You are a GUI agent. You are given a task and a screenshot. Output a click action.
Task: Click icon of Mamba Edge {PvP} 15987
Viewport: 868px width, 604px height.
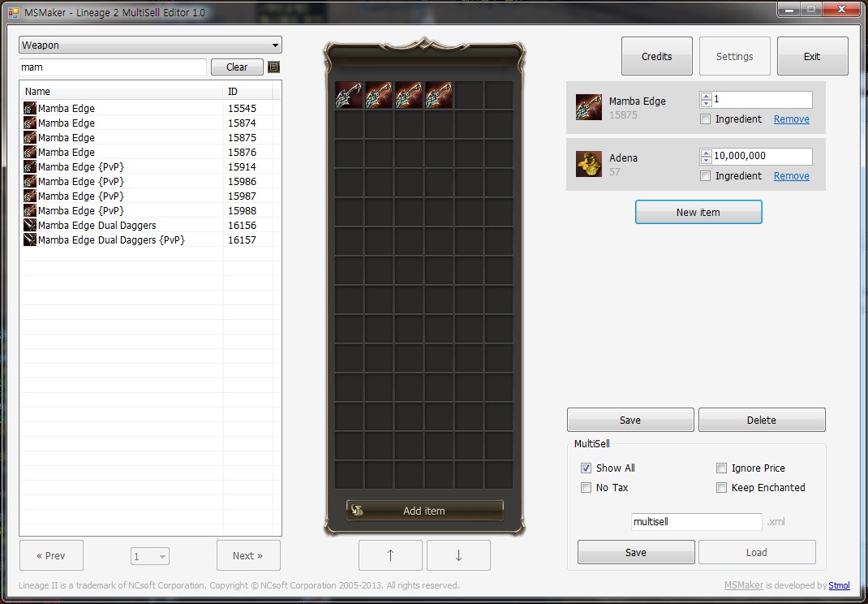(30, 196)
